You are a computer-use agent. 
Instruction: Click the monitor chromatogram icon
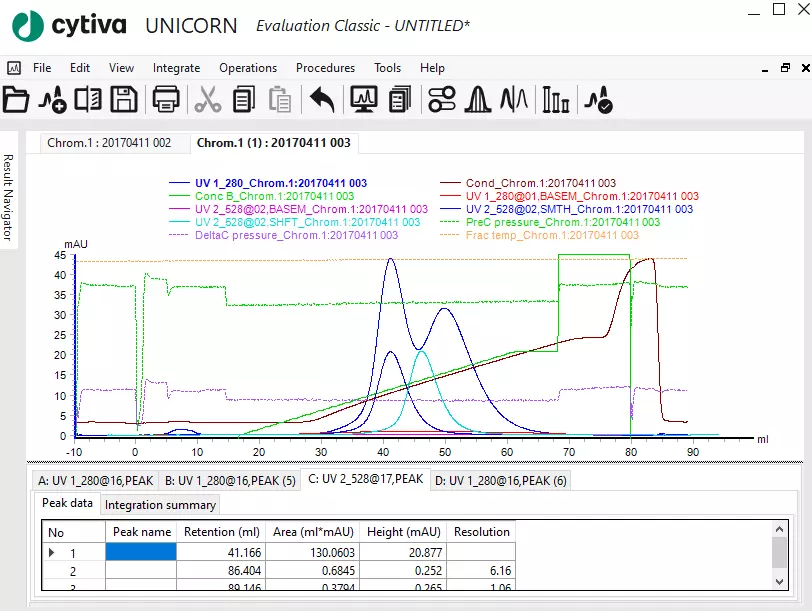point(363,99)
